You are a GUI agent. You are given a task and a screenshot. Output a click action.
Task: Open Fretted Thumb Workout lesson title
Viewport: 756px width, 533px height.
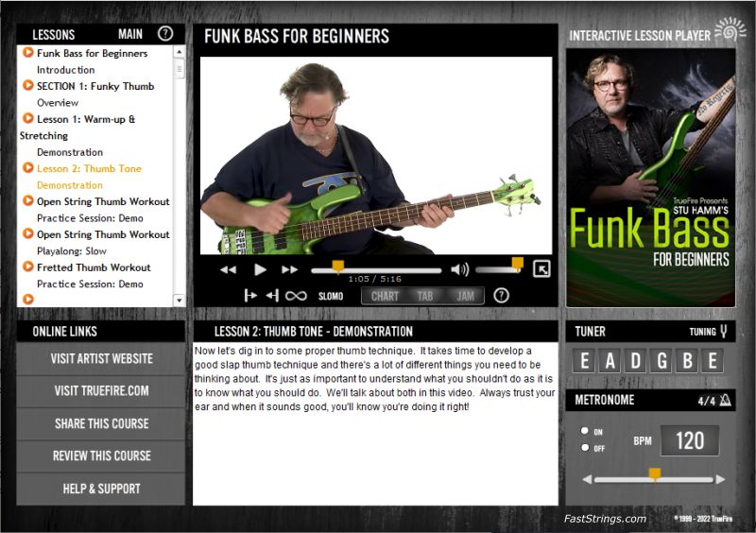tap(94, 267)
